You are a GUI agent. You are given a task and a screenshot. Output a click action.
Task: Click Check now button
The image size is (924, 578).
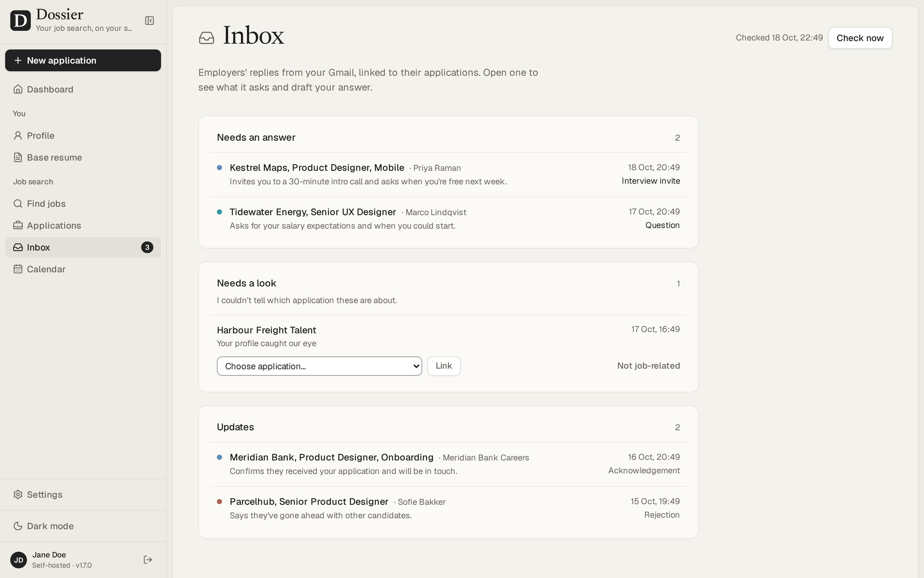coord(860,38)
